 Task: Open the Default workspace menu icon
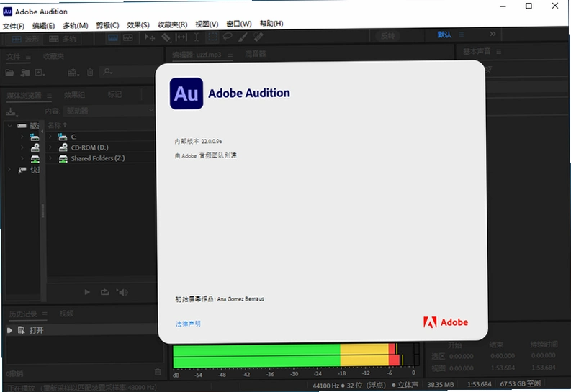pyautogui.click(x=462, y=35)
